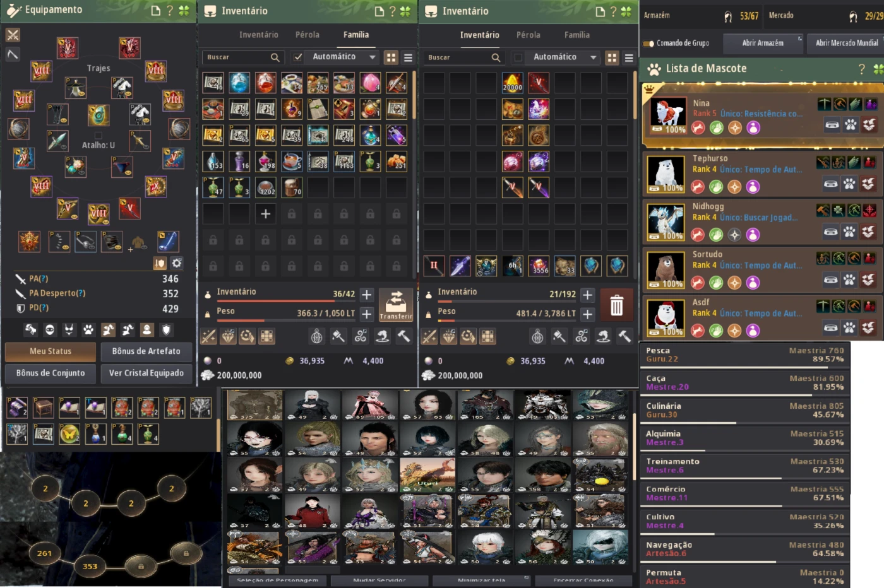The height and width of the screenshot is (588, 884).
Task: Toggle Tephurso's orange compass button
Action: click(x=734, y=187)
